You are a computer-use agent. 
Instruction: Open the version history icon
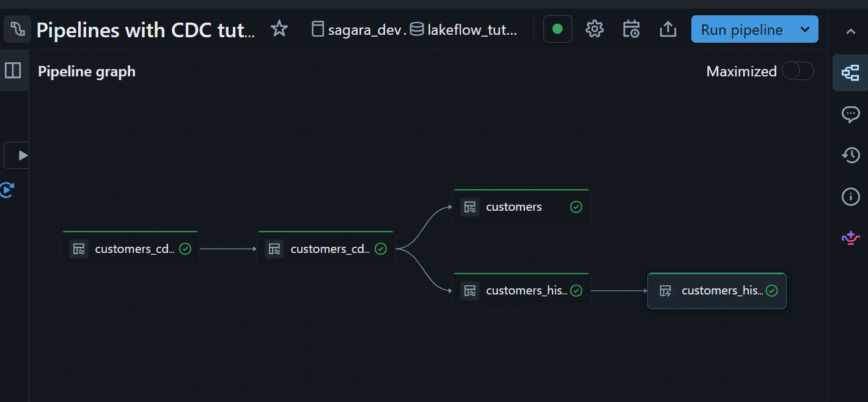(850, 155)
